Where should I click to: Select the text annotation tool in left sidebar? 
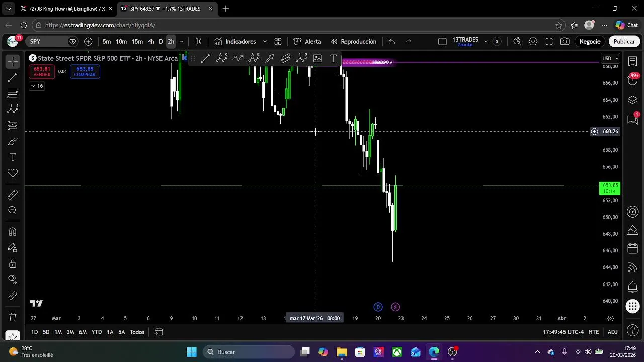tap(13, 157)
